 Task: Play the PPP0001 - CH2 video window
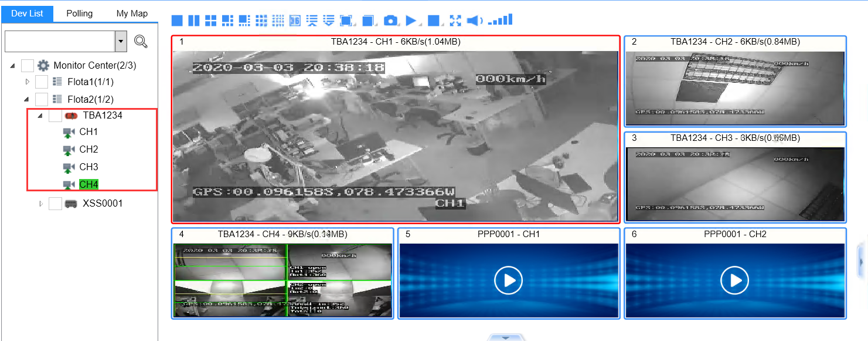pos(735,281)
